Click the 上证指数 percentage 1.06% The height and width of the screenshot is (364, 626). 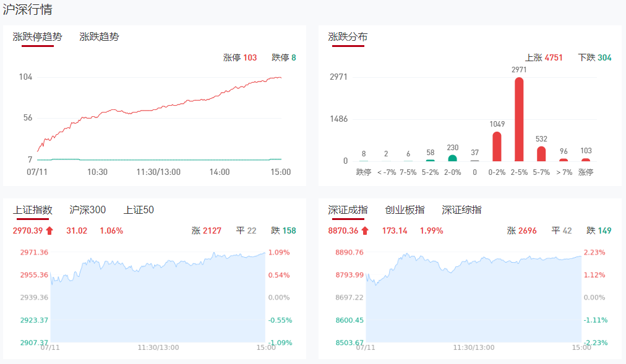pyautogui.click(x=111, y=231)
